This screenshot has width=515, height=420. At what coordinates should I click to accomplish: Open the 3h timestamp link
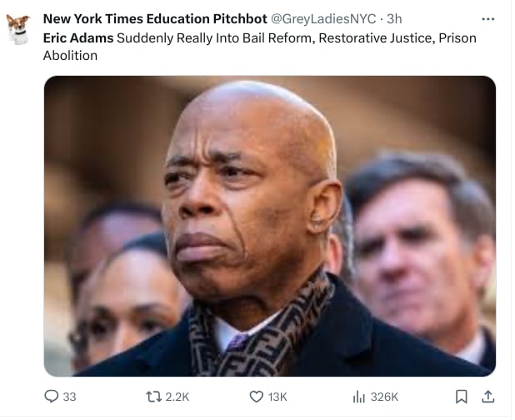[394, 19]
